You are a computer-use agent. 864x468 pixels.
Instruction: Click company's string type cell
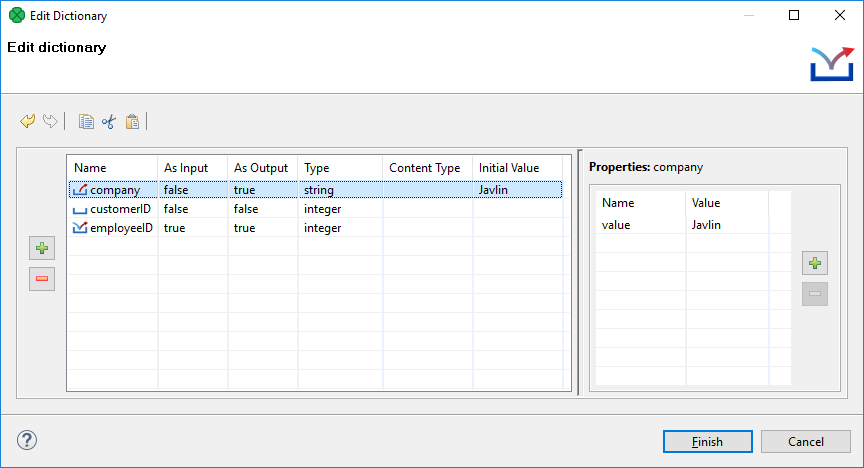click(340, 190)
